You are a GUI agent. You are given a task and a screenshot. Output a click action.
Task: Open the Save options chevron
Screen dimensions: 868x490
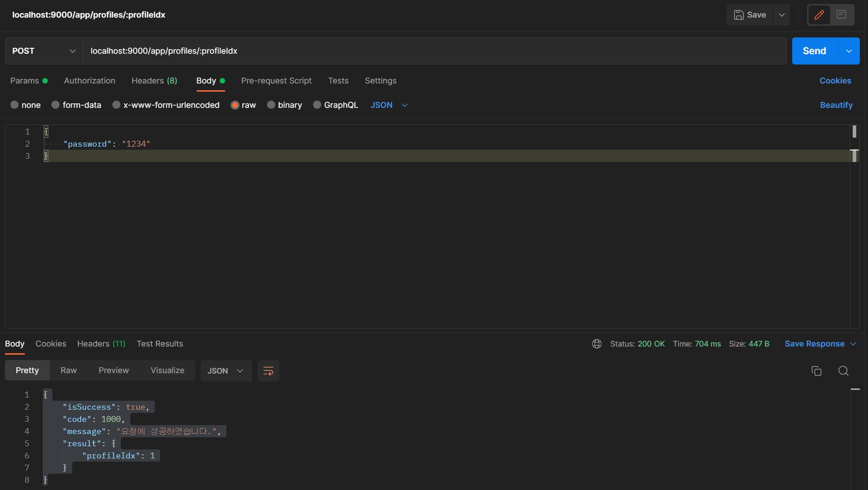[x=782, y=15]
